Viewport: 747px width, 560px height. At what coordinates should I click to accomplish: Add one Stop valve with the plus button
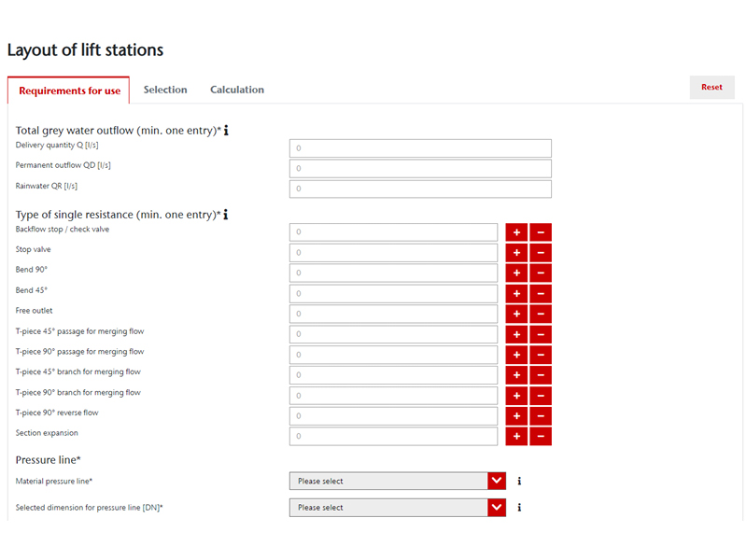(x=516, y=253)
